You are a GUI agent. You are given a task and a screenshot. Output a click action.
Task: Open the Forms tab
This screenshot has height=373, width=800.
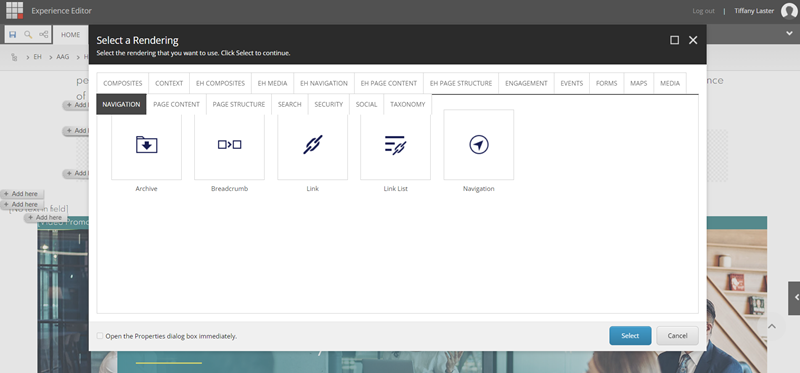coord(607,83)
